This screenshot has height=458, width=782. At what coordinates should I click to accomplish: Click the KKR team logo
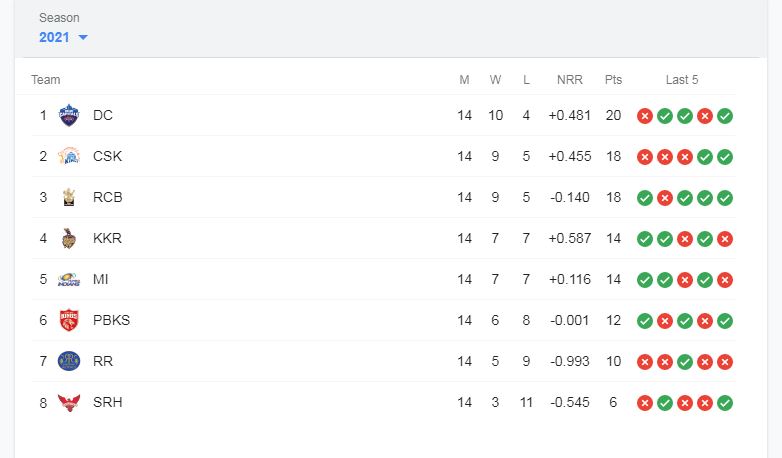tap(69, 238)
